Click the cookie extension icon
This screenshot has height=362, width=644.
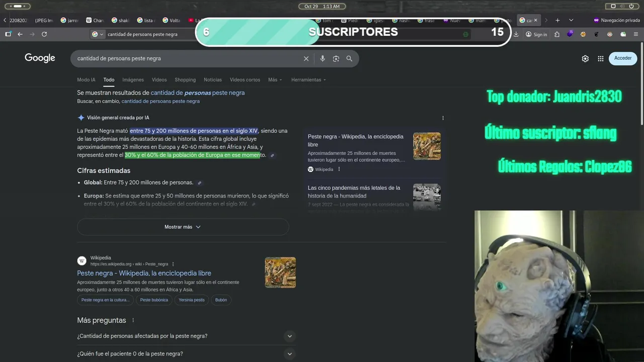click(x=583, y=34)
